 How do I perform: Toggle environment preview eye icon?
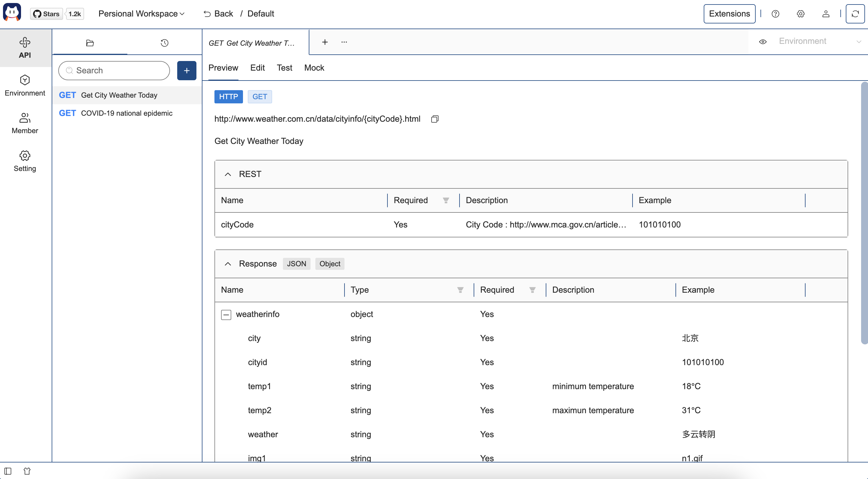tap(763, 41)
